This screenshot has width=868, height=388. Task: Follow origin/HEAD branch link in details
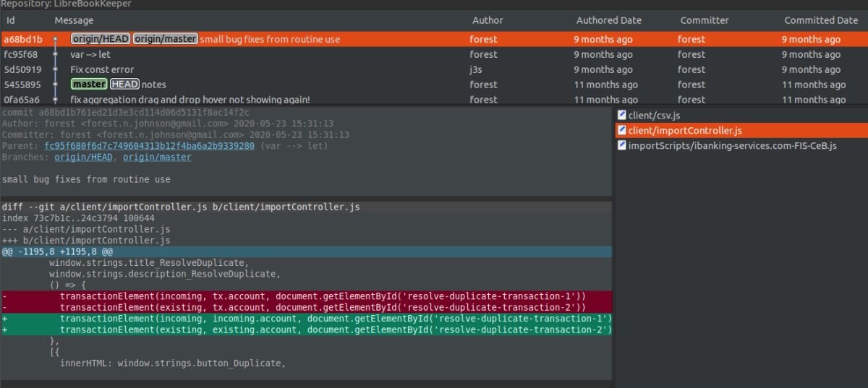[83, 157]
